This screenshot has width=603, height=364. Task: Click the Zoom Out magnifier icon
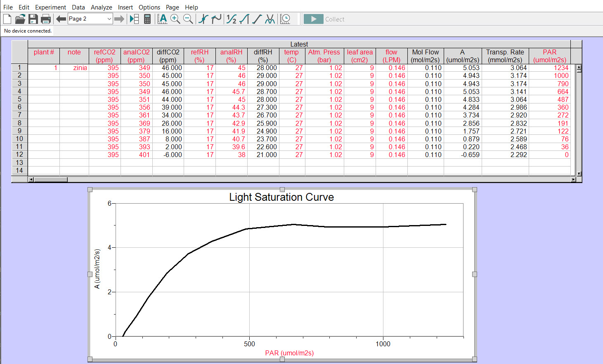tap(188, 19)
